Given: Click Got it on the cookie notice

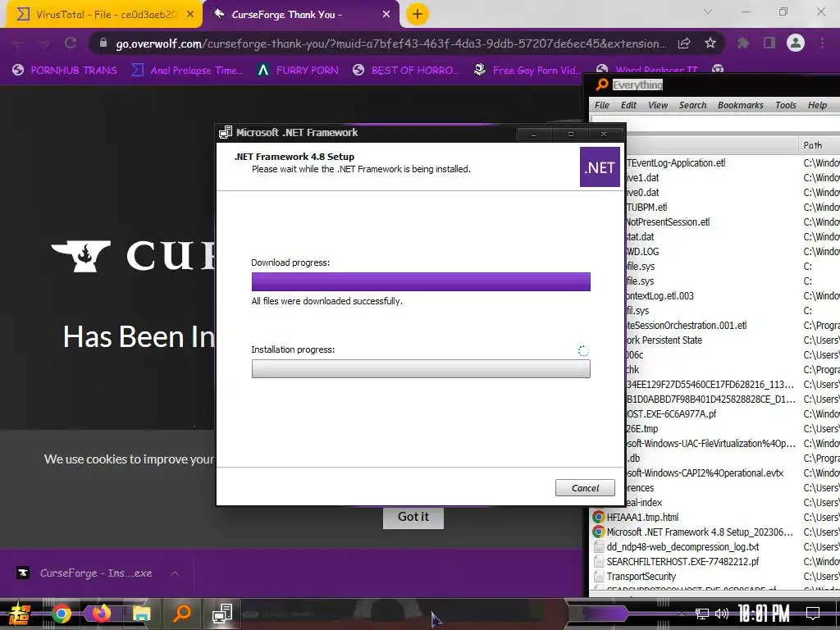Looking at the screenshot, I should pos(413,517).
